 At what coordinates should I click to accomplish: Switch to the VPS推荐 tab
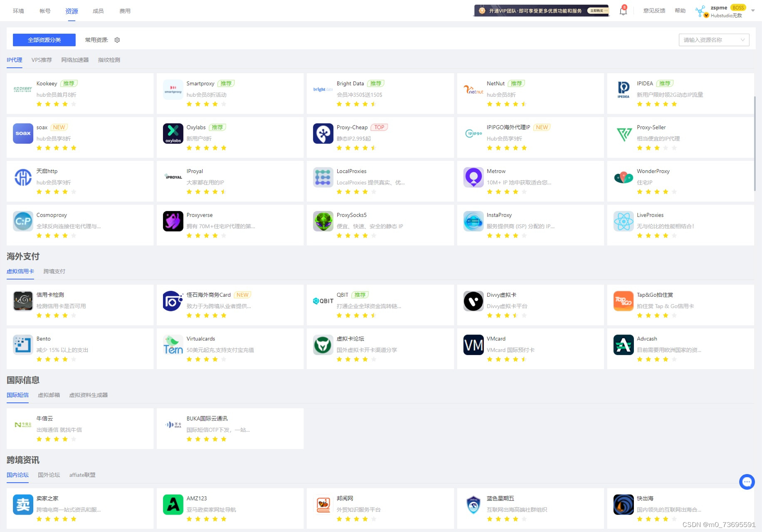42,60
